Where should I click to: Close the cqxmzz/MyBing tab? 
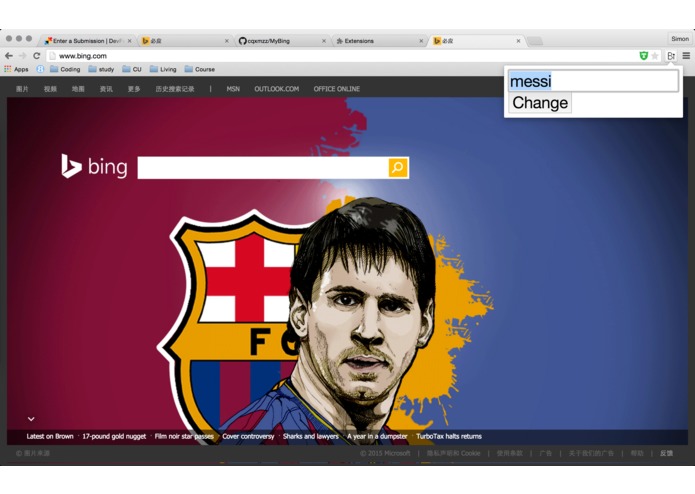point(324,41)
